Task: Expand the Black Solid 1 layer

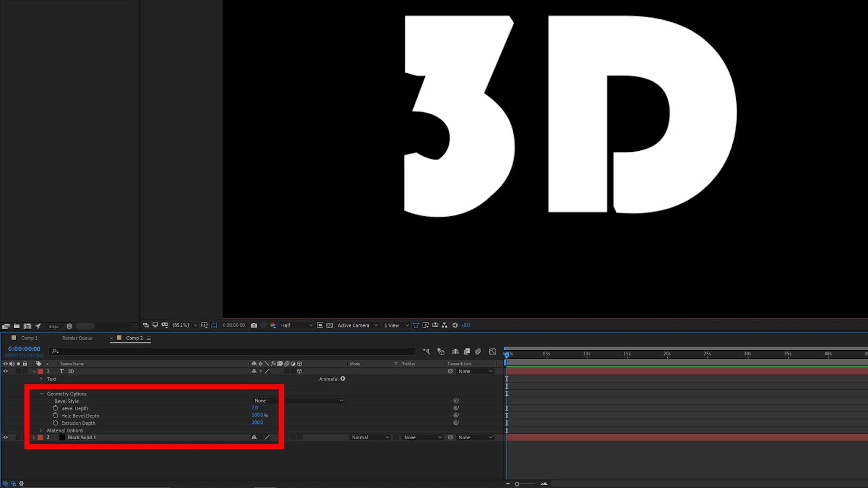Action: pos(34,438)
